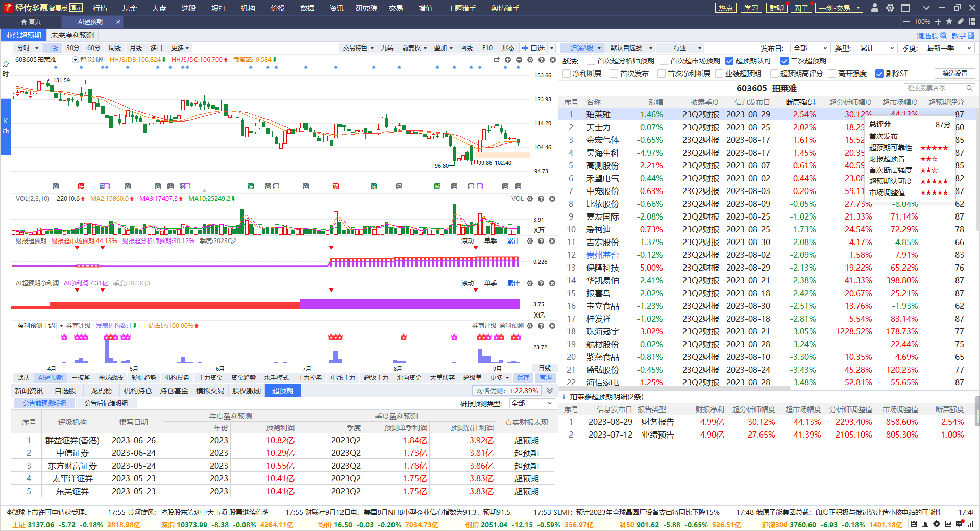Image resolution: width=980 pixels, height=531 pixels.
Task: Open settings gear in title bar
Action: coord(890,8)
